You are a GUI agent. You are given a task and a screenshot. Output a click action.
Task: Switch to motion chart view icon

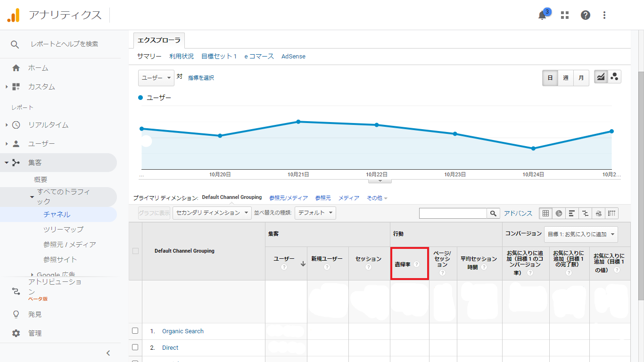point(614,77)
